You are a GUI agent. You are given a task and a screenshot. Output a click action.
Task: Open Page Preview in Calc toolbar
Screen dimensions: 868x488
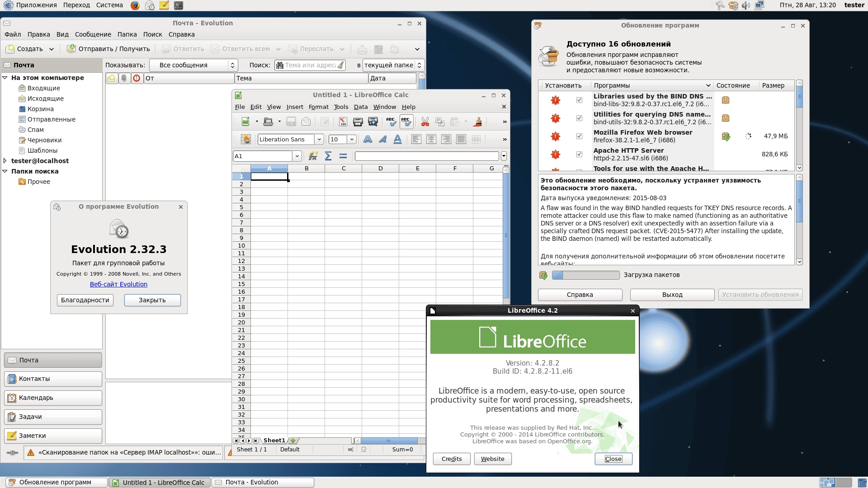pos(373,122)
